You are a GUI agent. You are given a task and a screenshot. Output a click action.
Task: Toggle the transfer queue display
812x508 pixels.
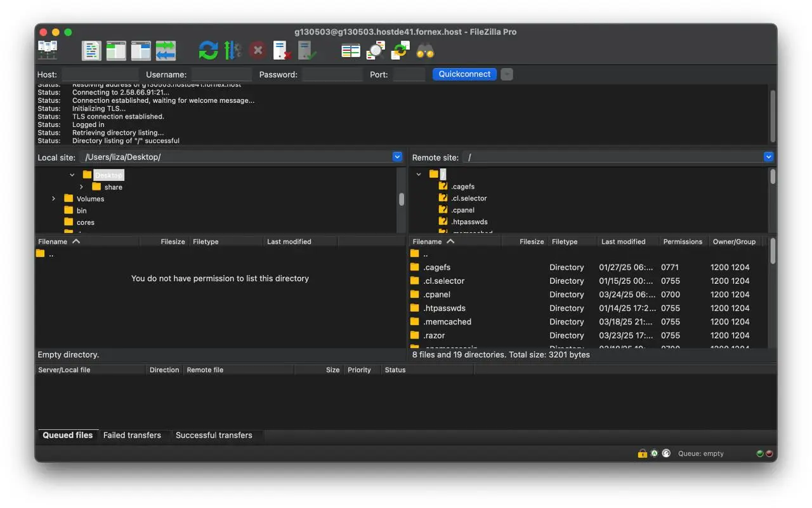166,50
